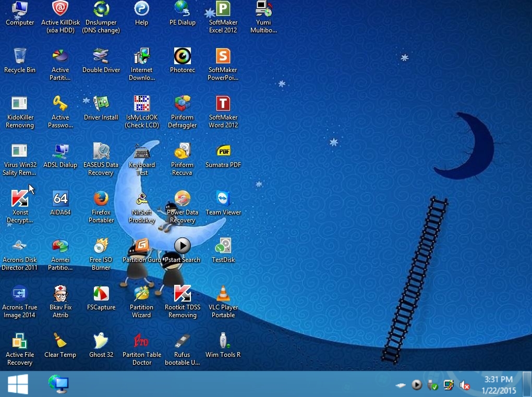
Task: Open Team Viewer from the desktop
Action: [223, 199]
